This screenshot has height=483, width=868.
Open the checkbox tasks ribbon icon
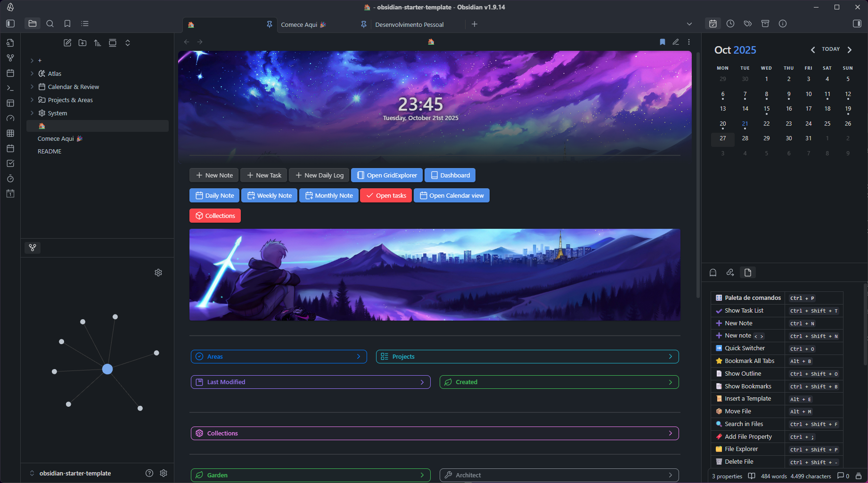click(x=10, y=163)
